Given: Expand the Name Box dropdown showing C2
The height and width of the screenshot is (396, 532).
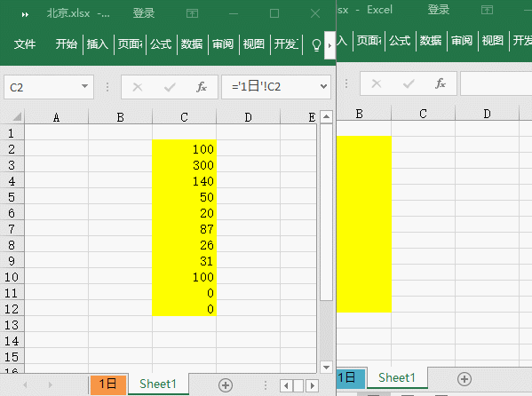Looking at the screenshot, I should coord(85,86).
